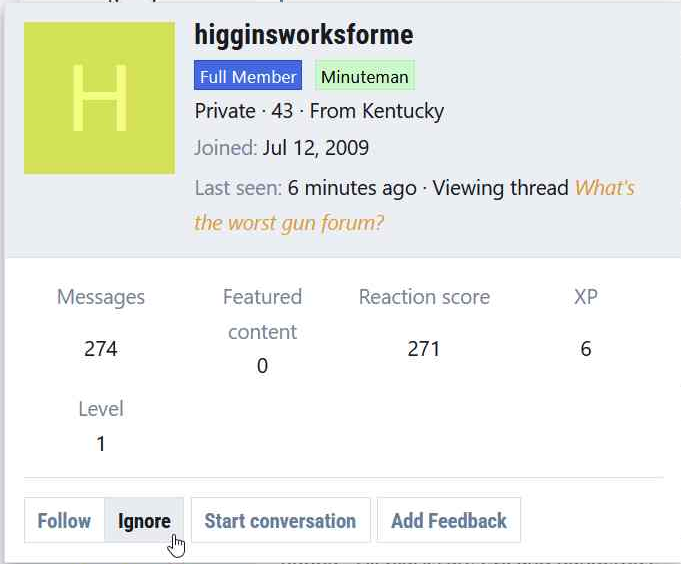Click the XP value 6
The height and width of the screenshot is (564, 681).
click(586, 349)
